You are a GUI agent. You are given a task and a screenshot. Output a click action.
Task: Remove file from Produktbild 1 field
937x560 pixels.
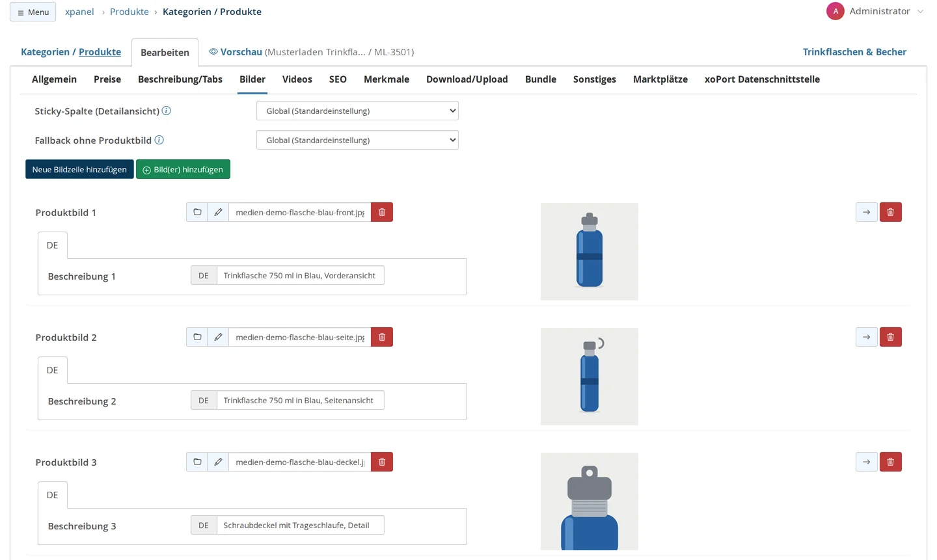coord(382,212)
